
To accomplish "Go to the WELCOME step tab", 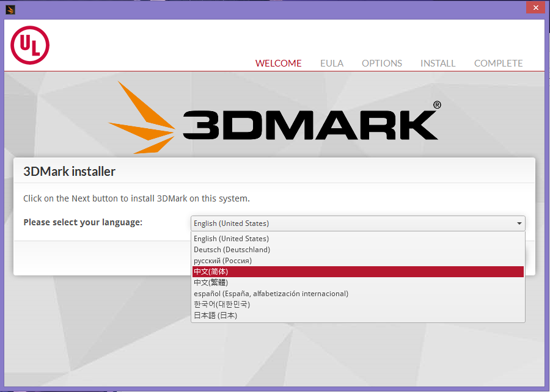I will (x=278, y=63).
